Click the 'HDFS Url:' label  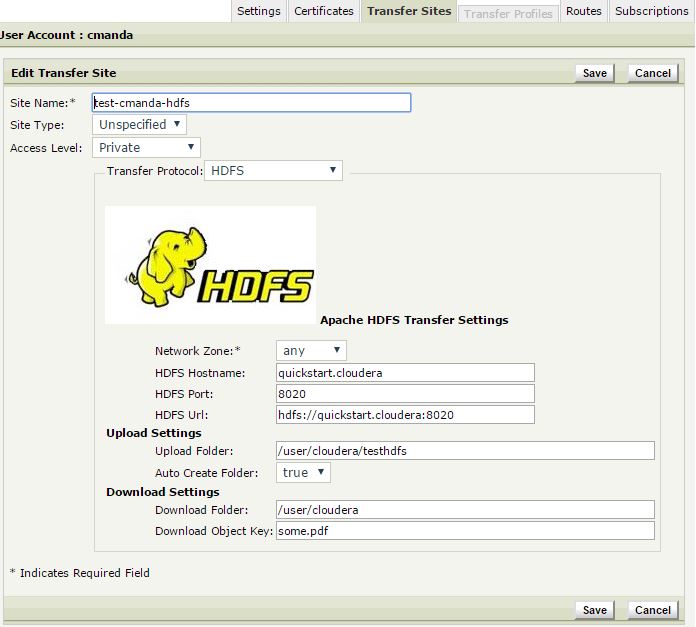point(181,415)
